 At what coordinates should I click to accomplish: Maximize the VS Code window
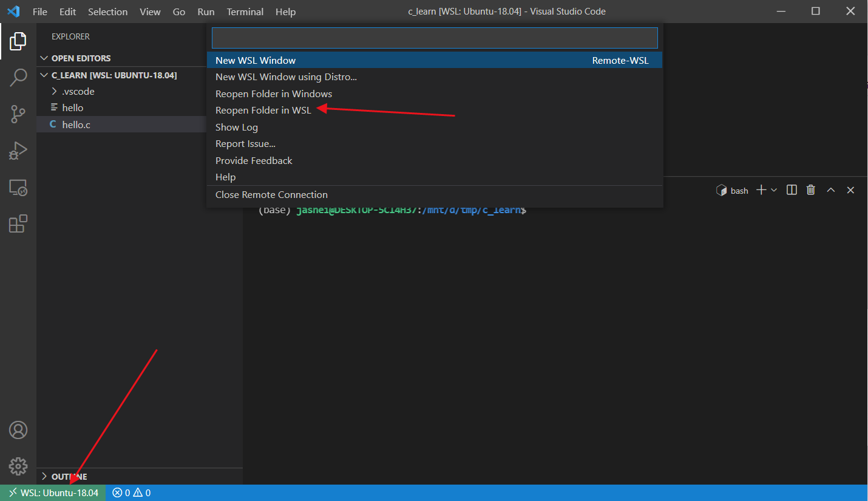(816, 12)
